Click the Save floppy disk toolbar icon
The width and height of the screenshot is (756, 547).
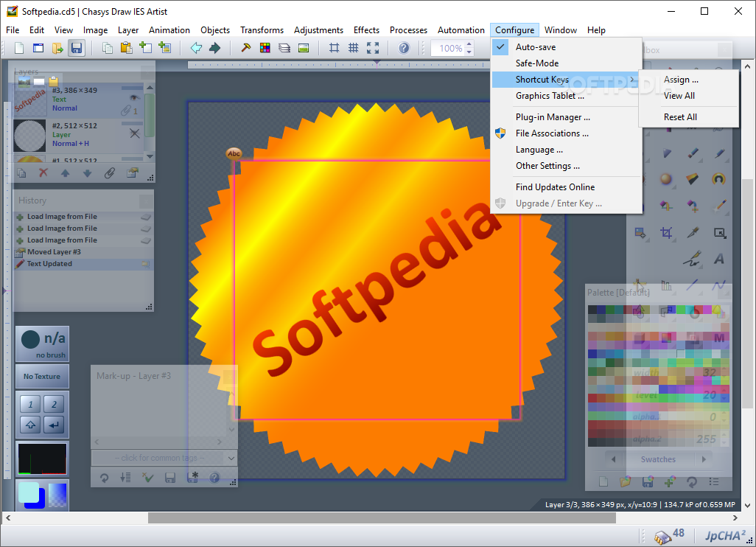[x=76, y=48]
